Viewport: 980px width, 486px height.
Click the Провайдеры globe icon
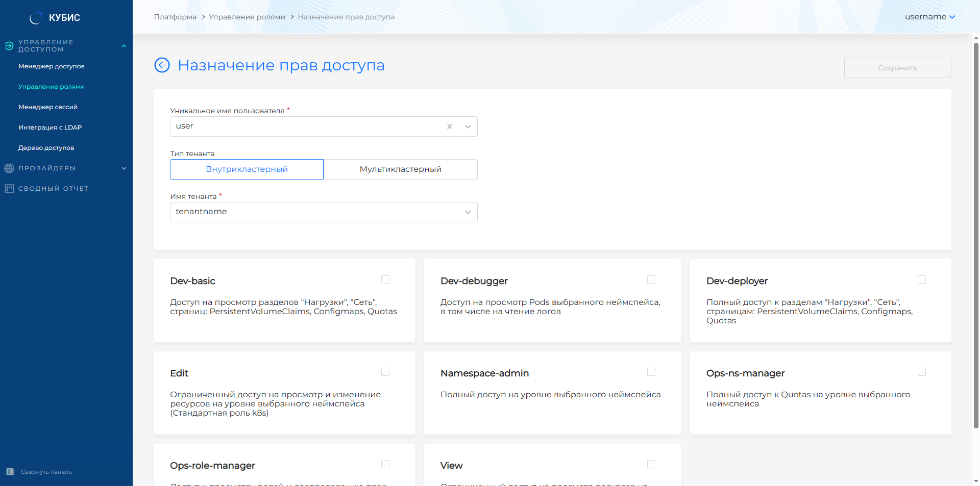pos(9,168)
